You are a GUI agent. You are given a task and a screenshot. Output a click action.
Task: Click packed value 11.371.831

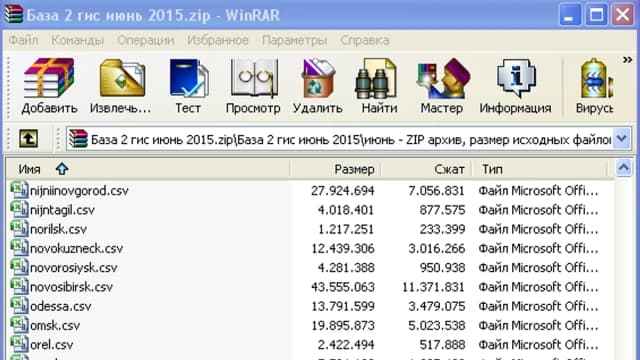(433, 287)
